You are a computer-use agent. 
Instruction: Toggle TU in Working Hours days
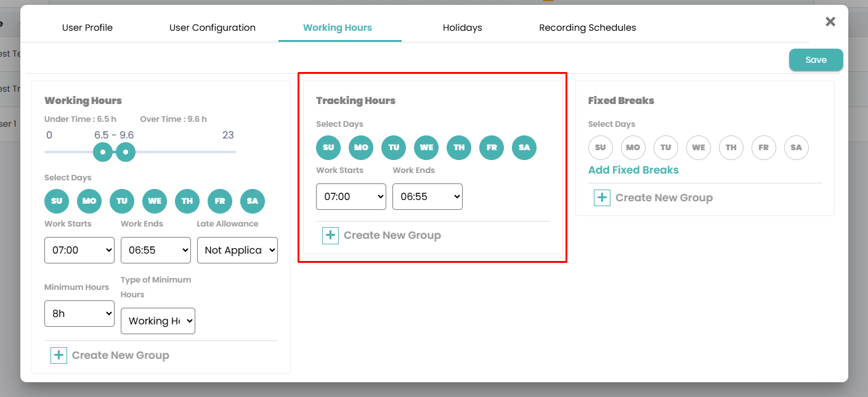(122, 201)
